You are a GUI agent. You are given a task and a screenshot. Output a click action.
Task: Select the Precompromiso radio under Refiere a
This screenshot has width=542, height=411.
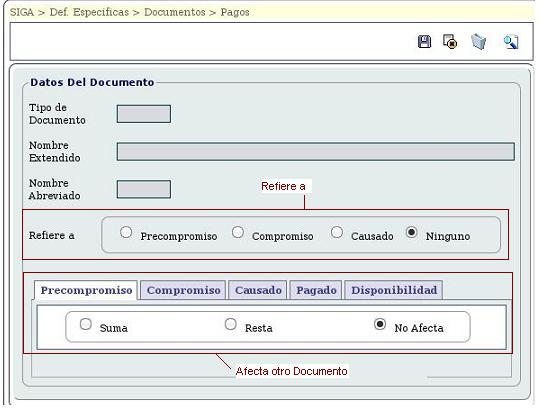(x=126, y=232)
